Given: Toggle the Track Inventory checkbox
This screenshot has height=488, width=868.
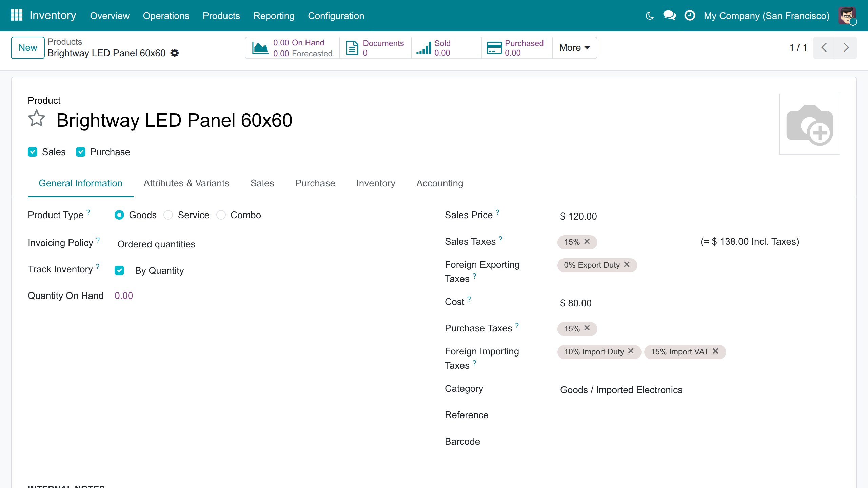Looking at the screenshot, I should click(x=119, y=270).
